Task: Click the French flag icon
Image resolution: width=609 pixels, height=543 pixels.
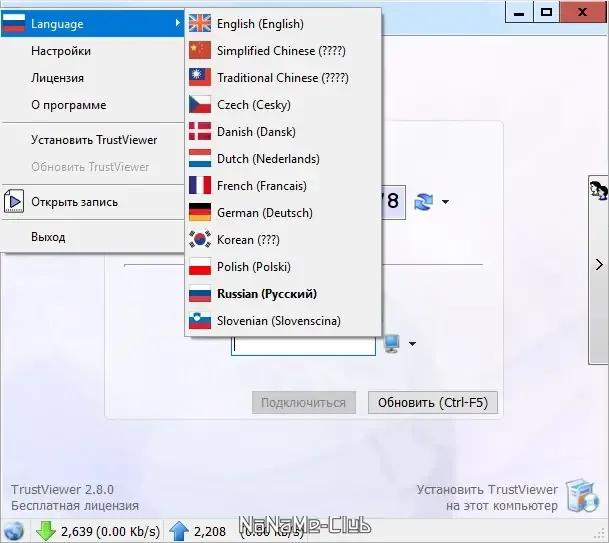Action: coord(200,185)
